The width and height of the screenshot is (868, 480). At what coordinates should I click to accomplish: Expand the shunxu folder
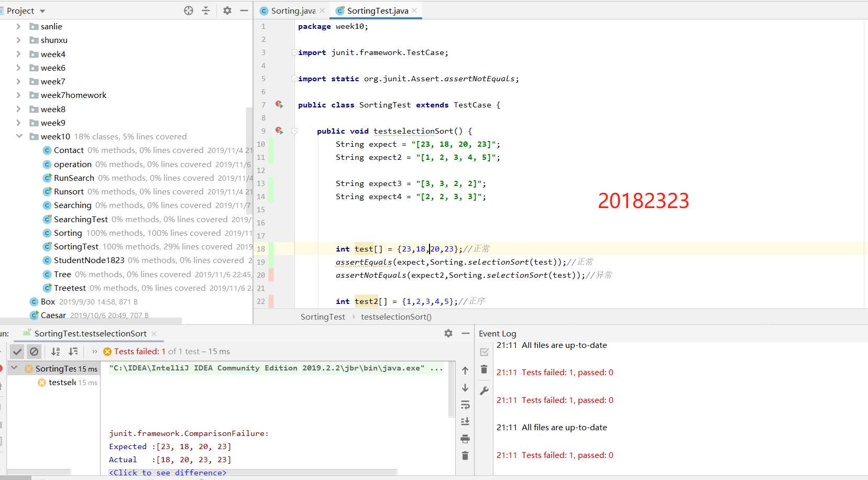18,40
